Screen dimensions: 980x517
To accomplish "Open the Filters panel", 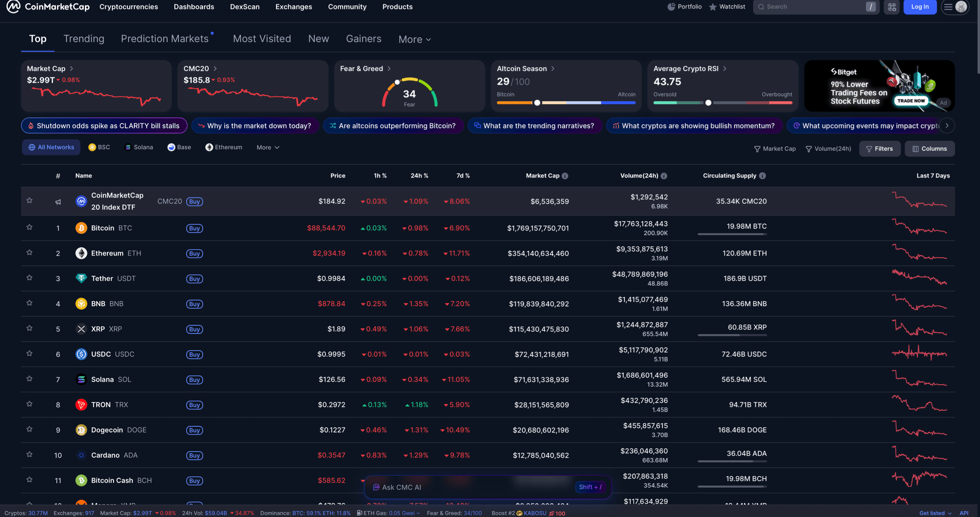I will tap(880, 148).
